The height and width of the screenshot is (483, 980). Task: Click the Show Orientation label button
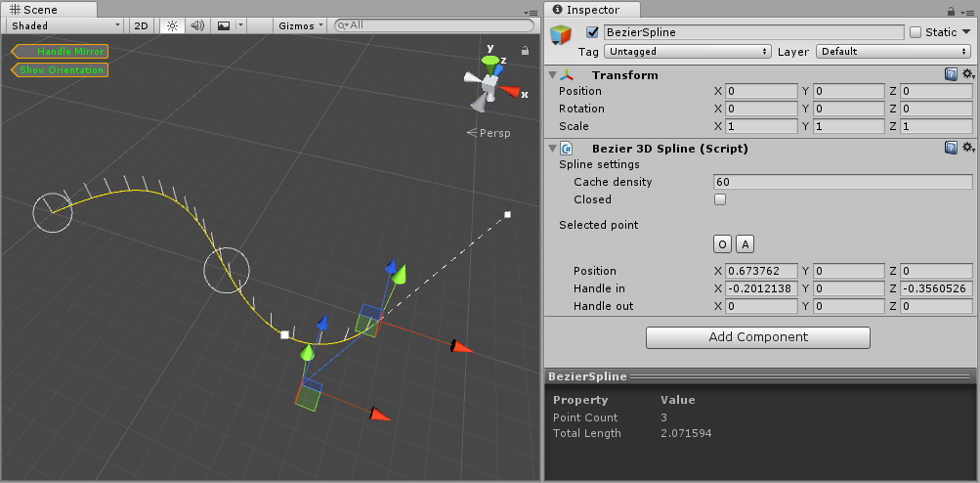tap(60, 69)
